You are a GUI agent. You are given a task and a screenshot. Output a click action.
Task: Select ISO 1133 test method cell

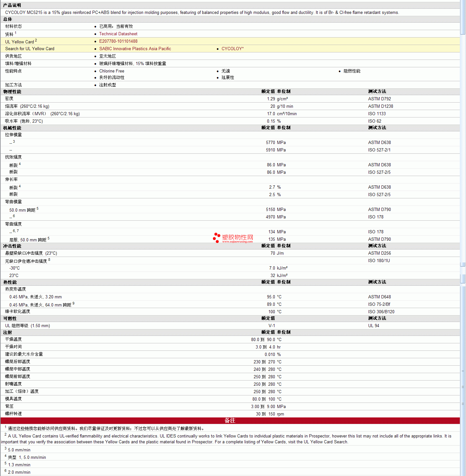tap(377, 114)
